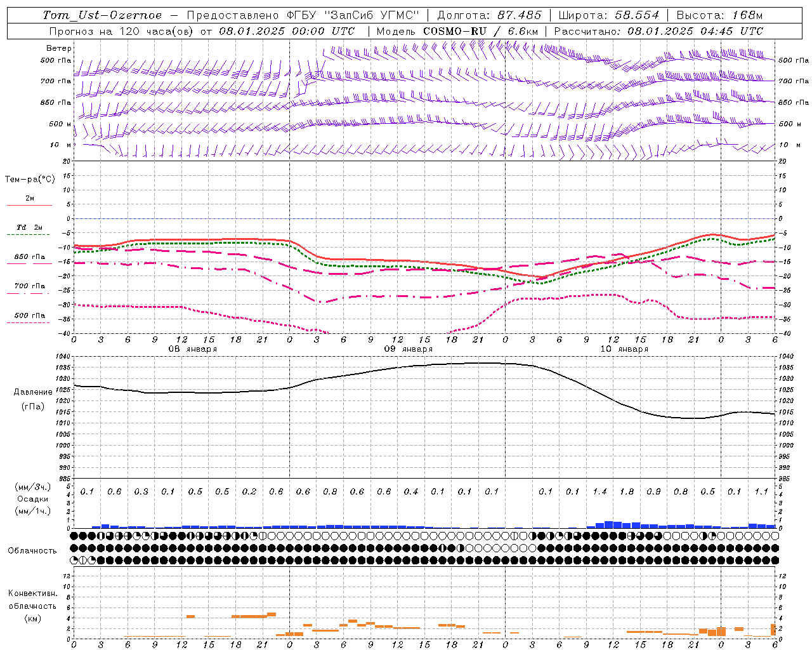Viewport: 812px width, 650px height.
Task: Click the station name Tom_Ust-Ozernoe in header
Action: click(102, 15)
